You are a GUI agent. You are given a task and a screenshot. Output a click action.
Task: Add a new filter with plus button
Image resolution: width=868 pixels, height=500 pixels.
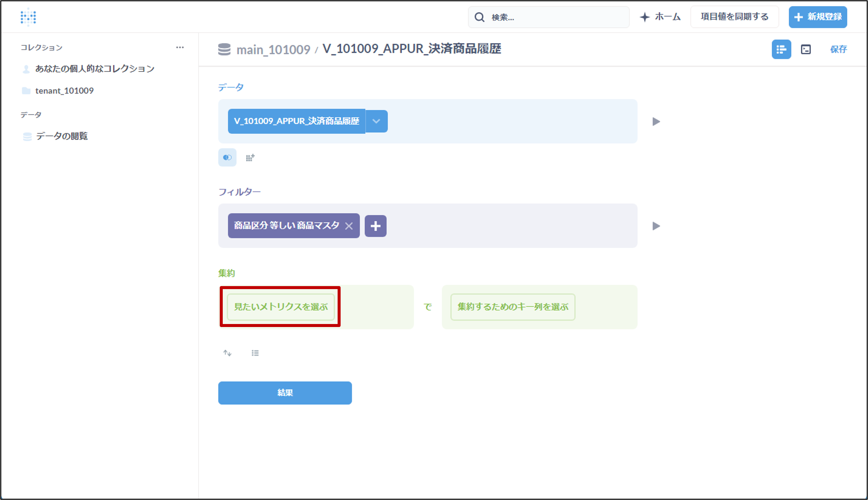pyautogui.click(x=375, y=226)
